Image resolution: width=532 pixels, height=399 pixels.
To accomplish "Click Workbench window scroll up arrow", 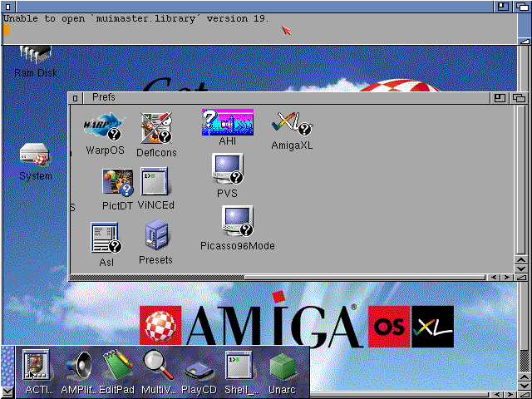I will 525,377.
